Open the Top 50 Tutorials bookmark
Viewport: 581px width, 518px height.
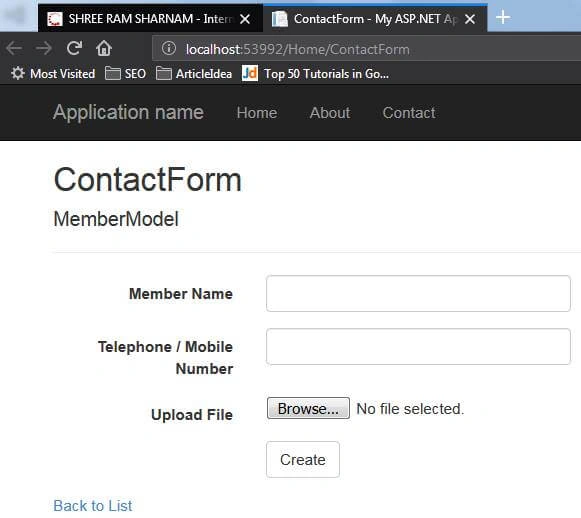coord(315,73)
